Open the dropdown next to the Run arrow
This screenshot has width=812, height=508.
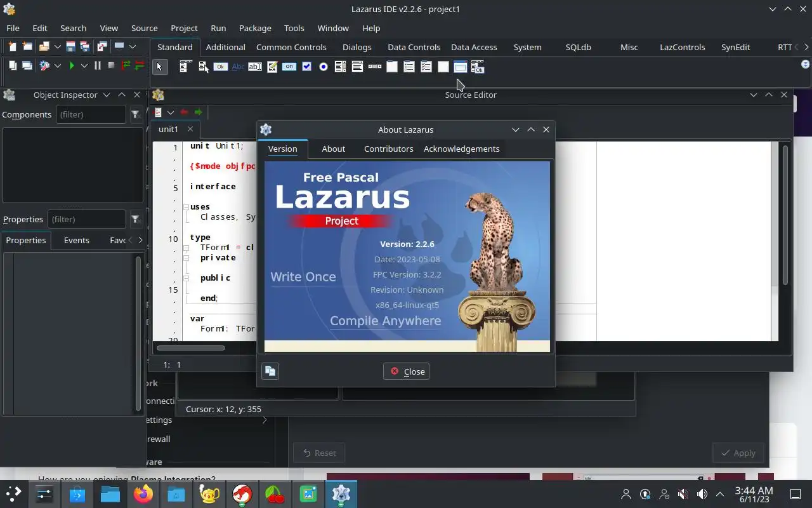[x=84, y=65]
